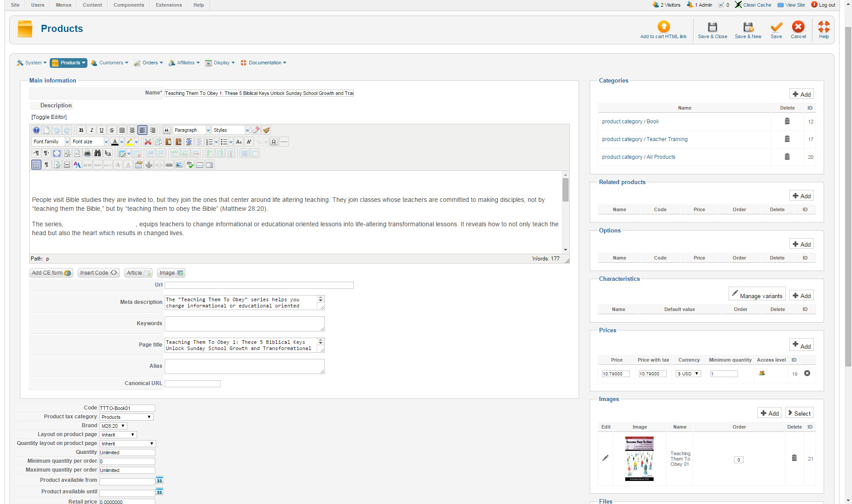Edit the product image with pencil icon
The height and width of the screenshot is (504, 852).
605,458
